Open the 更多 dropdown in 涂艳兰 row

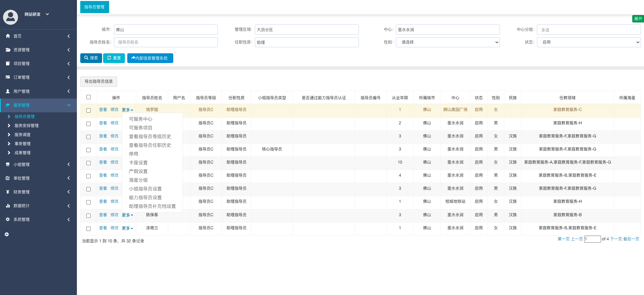pyautogui.click(x=127, y=228)
